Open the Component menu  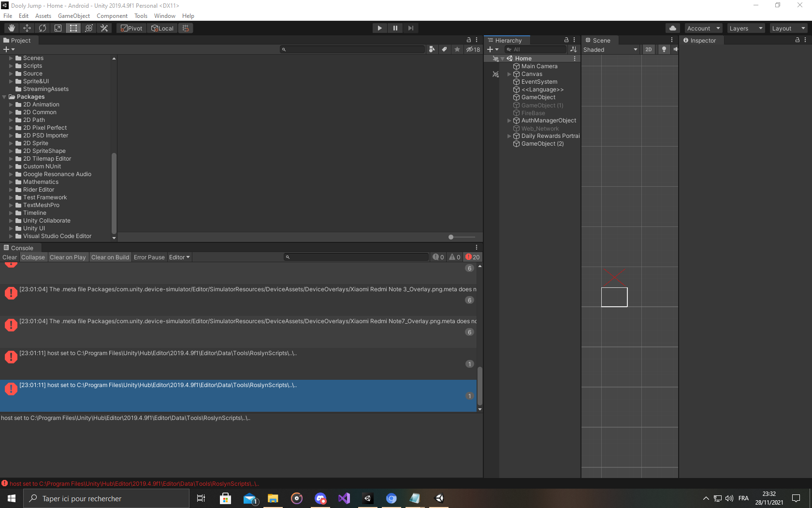pyautogui.click(x=112, y=16)
